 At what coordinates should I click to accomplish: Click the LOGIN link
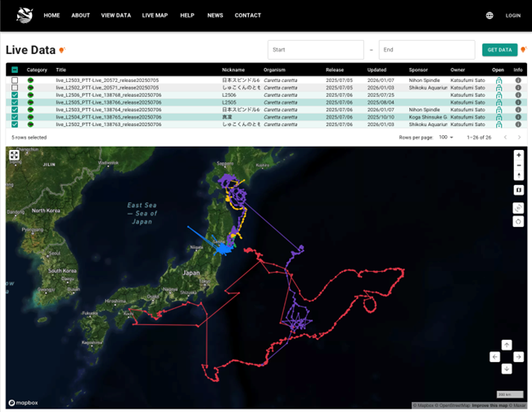click(512, 16)
